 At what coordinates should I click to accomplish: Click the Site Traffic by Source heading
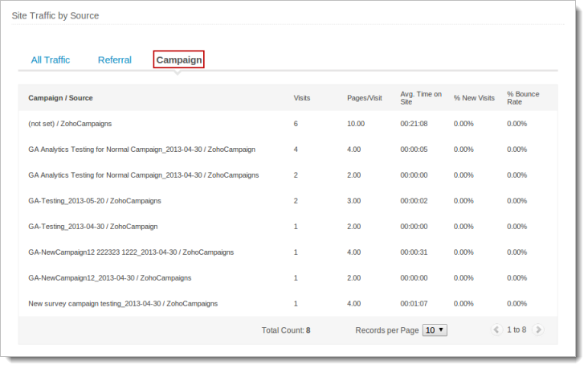click(x=55, y=15)
